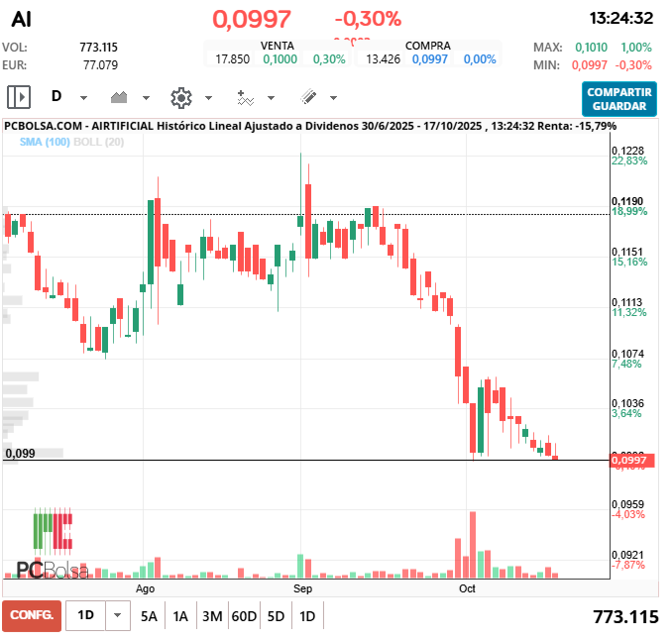Image resolution: width=672 pixels, height=637 pixels.
Task: Toggle the side panel icon
Action: pyautogui.click(x=20, y=97)
